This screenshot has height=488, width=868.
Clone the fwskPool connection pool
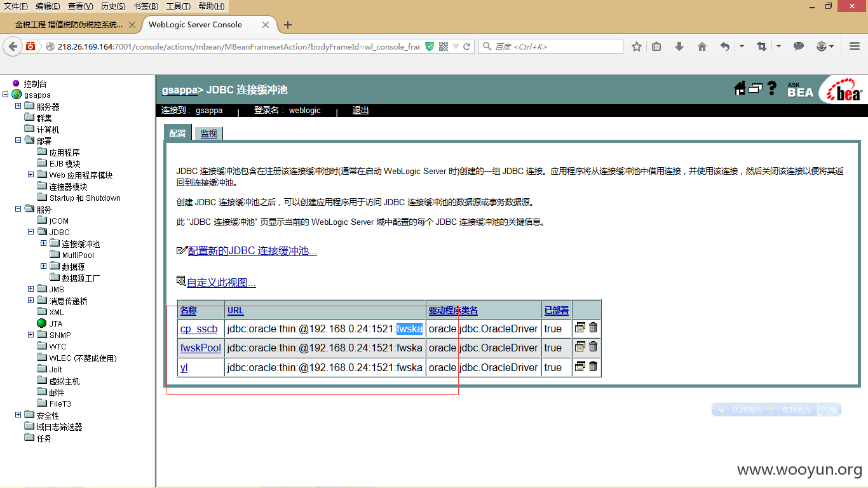coord(580,346)
